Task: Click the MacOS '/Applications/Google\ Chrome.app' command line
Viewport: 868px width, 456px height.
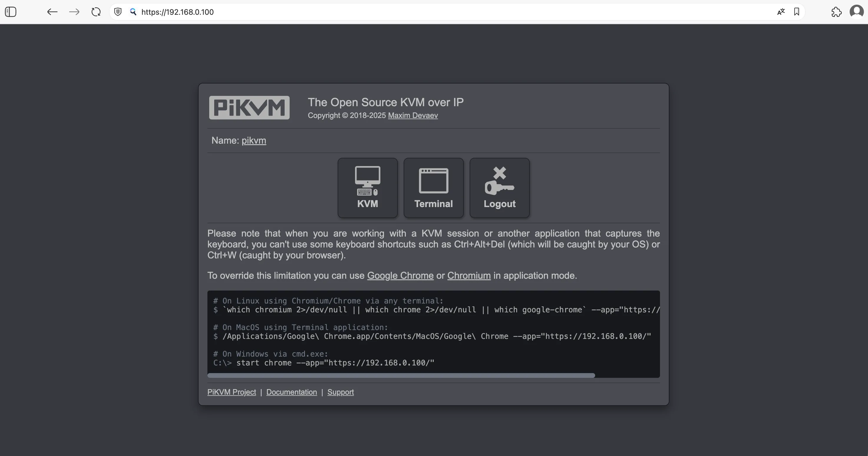Action: (432, 336)
